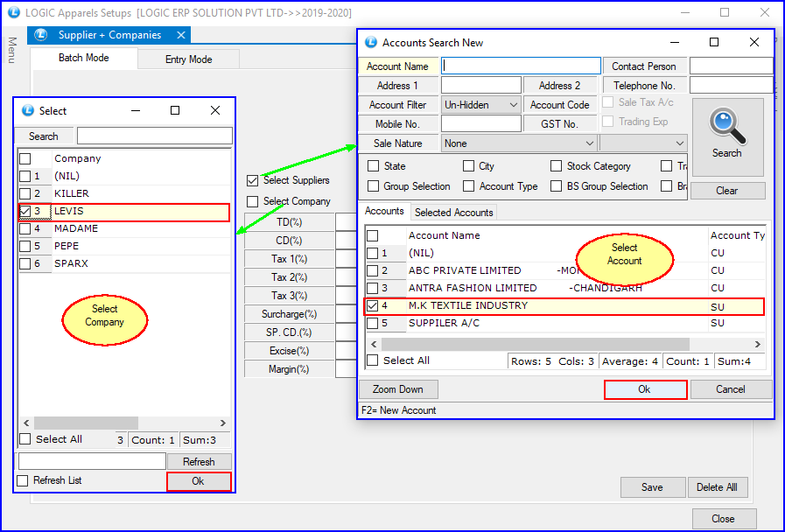This screenshot has width=785, height=532.
Task: Open the empty dropdown beside Sale Nature
Action: tap(643, 143)
